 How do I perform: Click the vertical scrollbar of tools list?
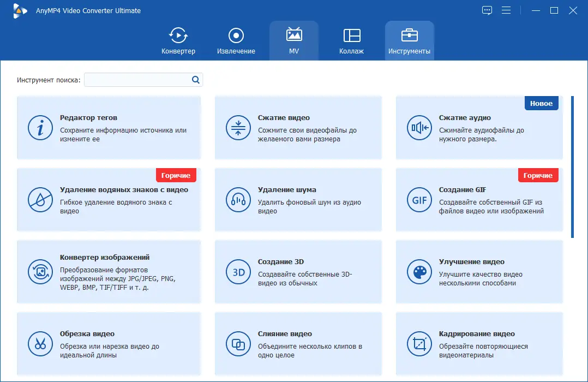572,167
